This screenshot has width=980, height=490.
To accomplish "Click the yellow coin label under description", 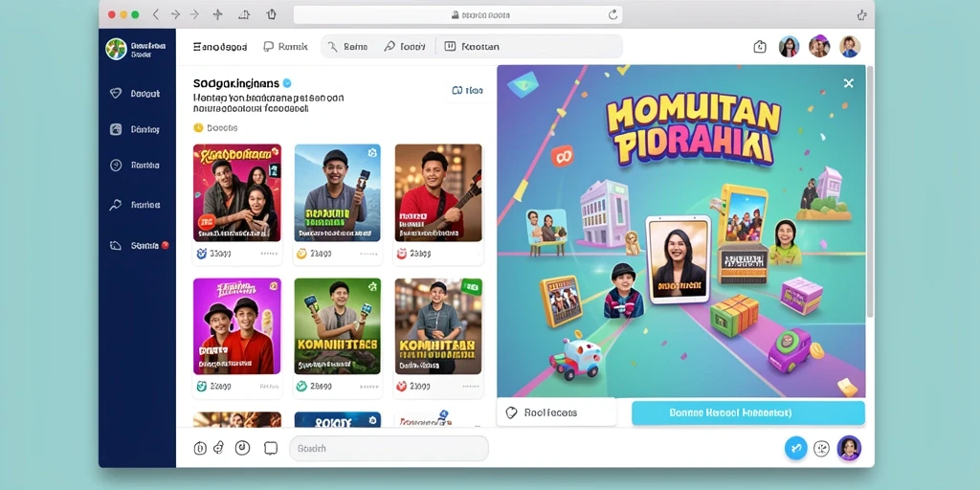I will (215, 127).
